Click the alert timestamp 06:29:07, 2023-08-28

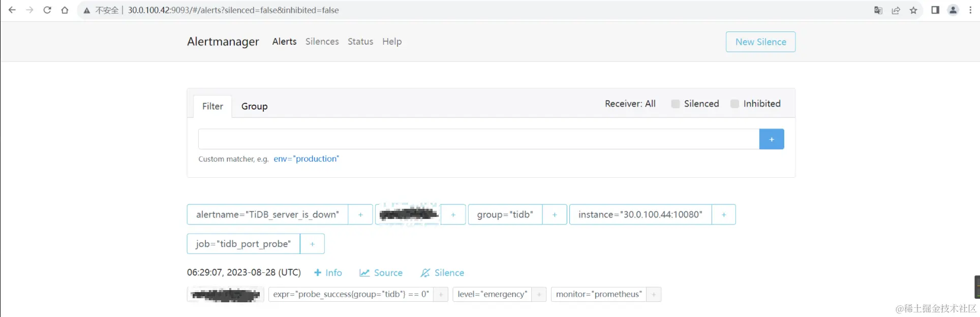(244, 272)
